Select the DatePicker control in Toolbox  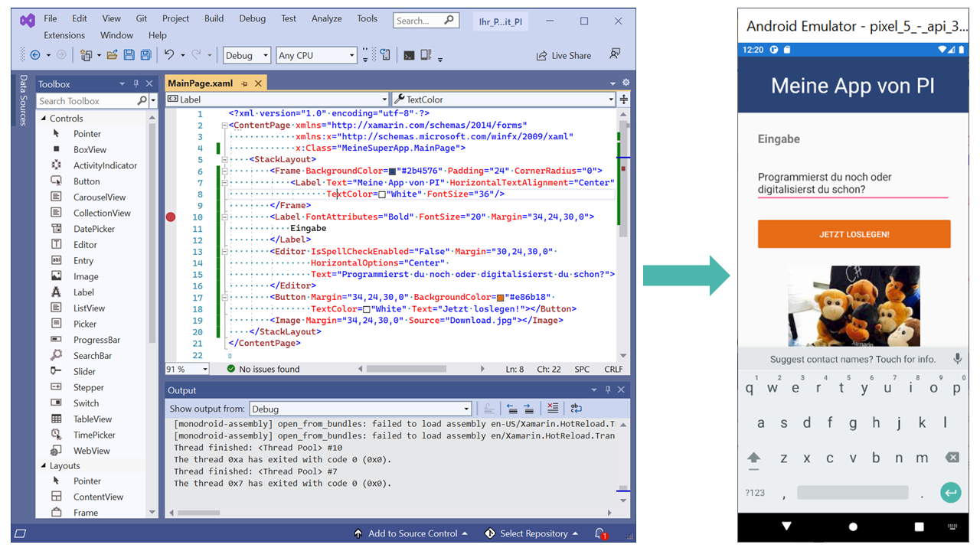click(94, 229)
